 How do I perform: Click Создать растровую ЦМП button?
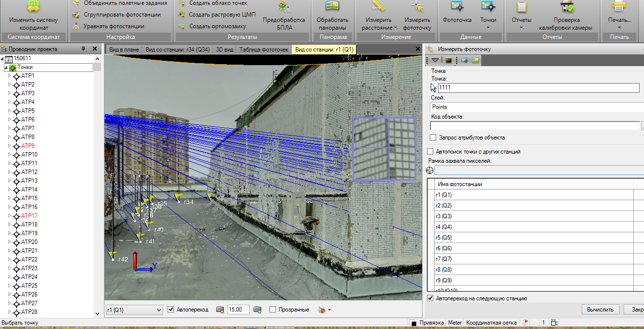pos(216,15)
